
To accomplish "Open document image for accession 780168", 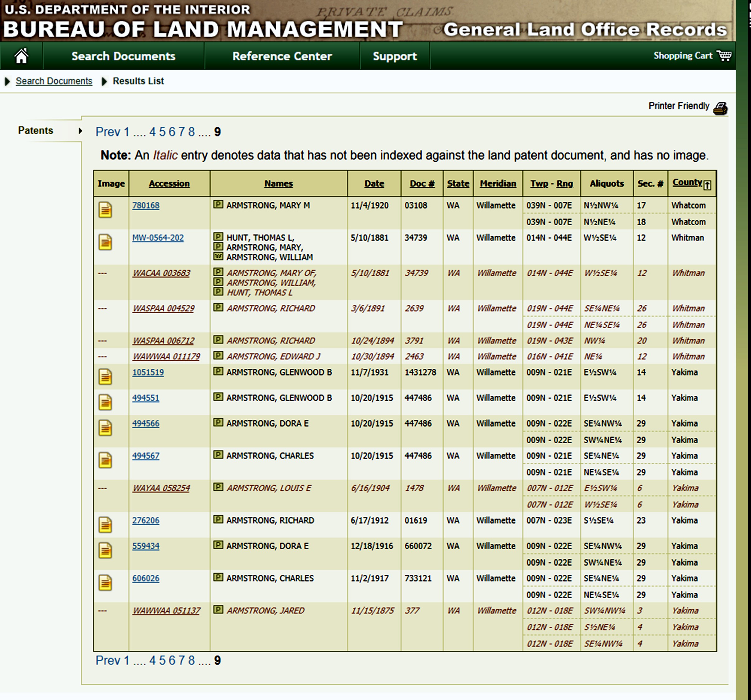I will (105, 210).
